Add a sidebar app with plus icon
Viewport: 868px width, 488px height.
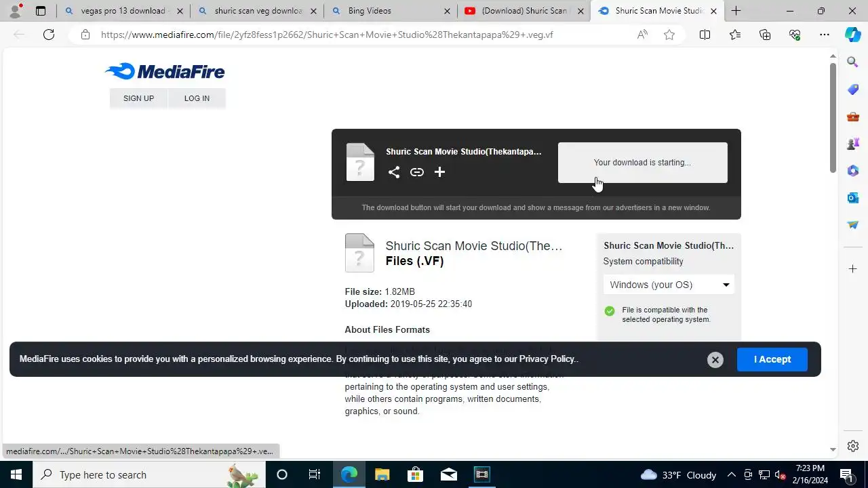(853, 269)
